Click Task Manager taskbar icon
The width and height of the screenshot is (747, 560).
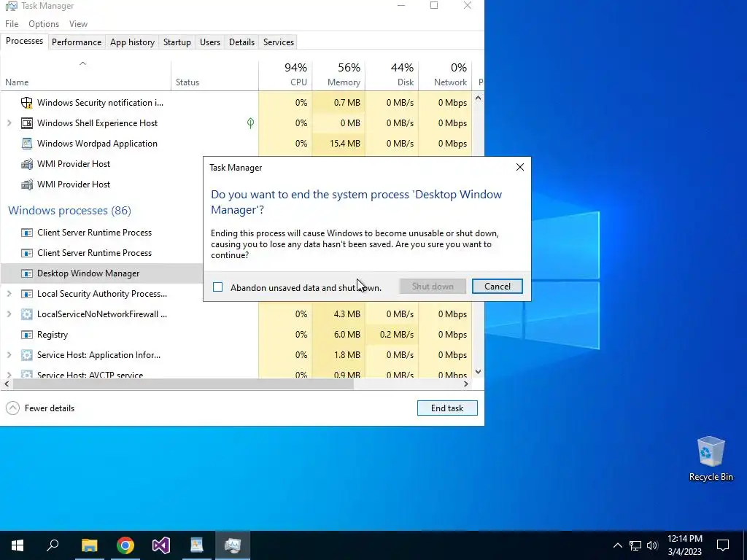click(x=233, y=545)
